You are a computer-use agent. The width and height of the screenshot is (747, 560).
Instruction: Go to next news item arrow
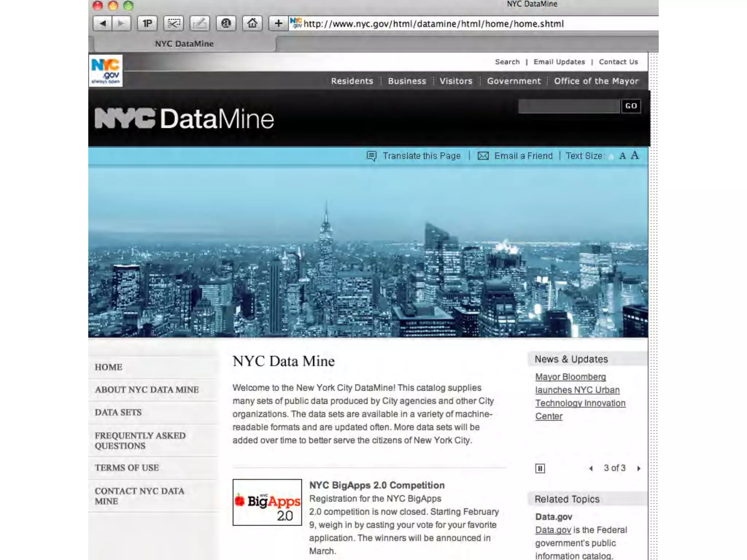click(639, 468)
